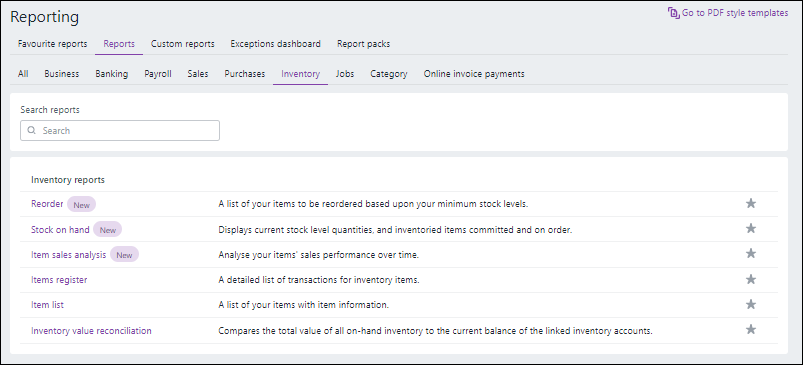Click the Search reports input field
Viewport: 803px width, 365px height.
tap(120, 131)
